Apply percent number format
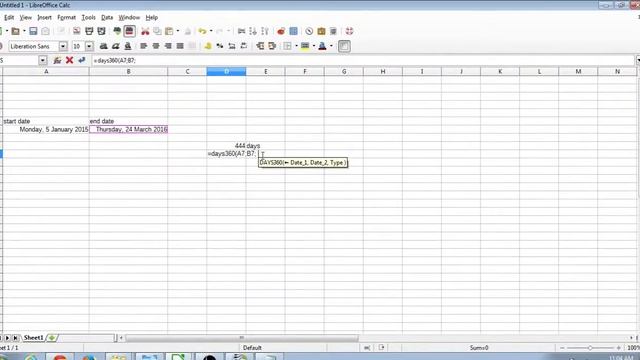Image resolution: width=640 pixels, height=360 pixels. point(220,46)
